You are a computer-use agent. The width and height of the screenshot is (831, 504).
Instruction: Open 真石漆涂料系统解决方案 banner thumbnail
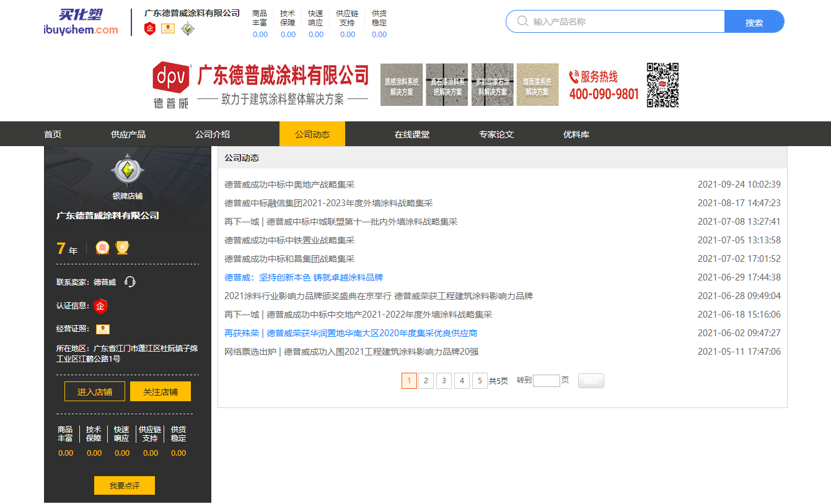[x=447, y=85]
